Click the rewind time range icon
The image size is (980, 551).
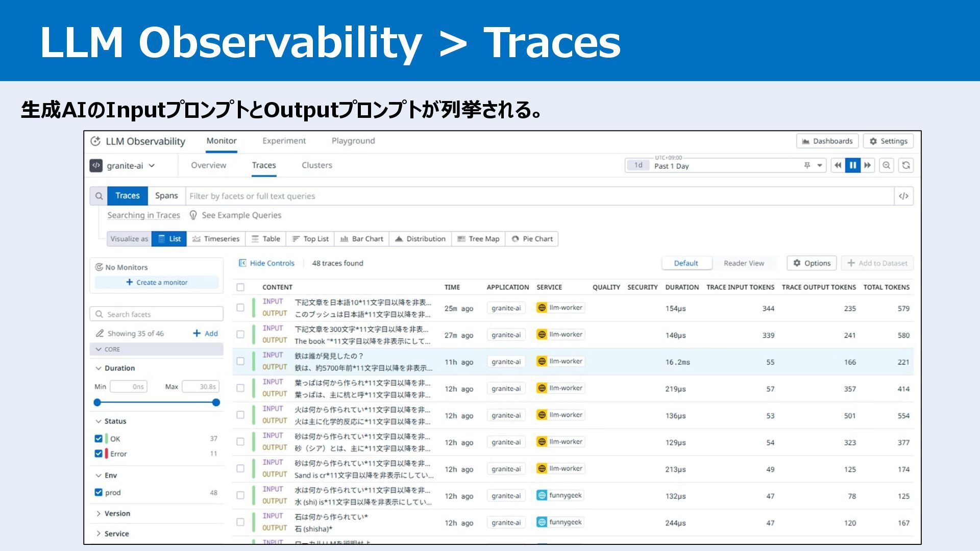click(838, 165)
